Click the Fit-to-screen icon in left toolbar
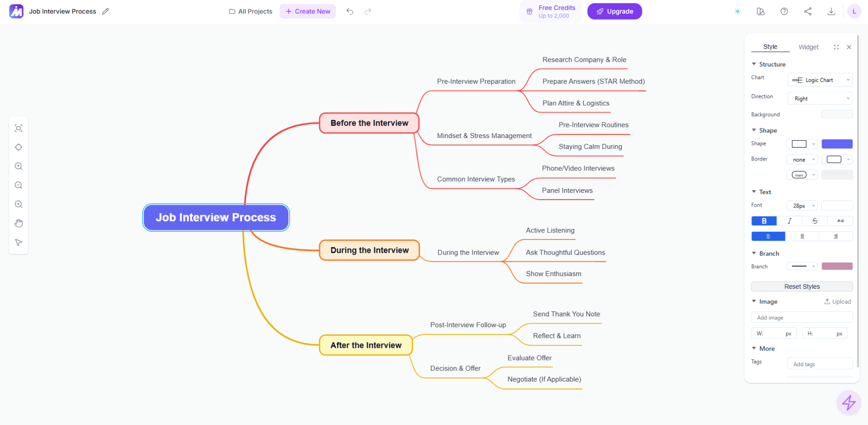Viewport: 868px width, 425px height. click(x=19, y=128)
